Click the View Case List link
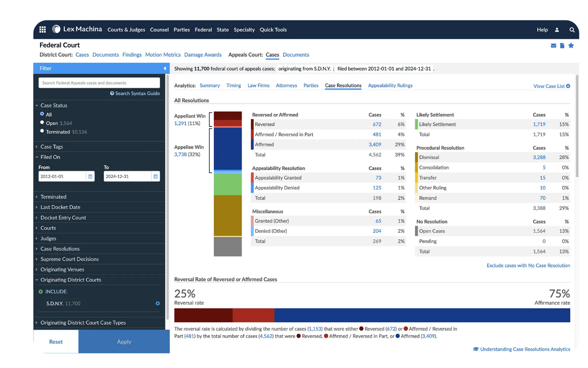The width and height of the screenshot is (588, 368). (x=551, y=86)
